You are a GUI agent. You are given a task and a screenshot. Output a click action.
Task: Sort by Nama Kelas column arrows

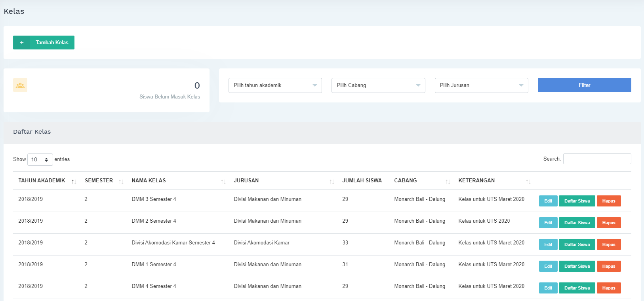coord(223,182)
